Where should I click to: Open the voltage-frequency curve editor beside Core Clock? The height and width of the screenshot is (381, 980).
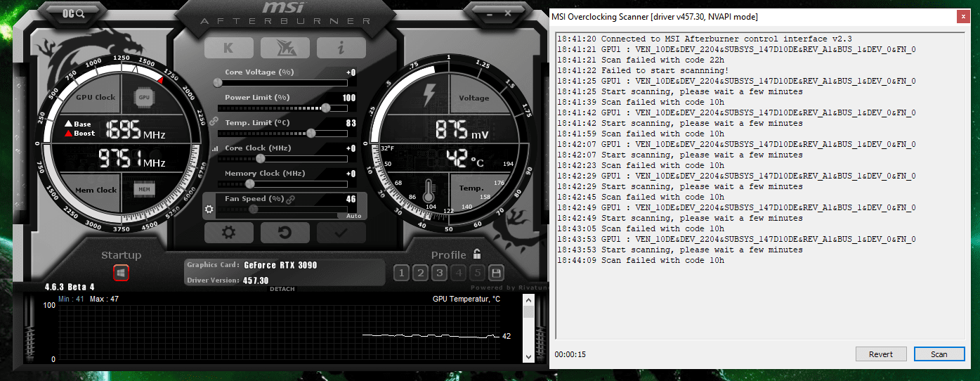coord(215,148)
